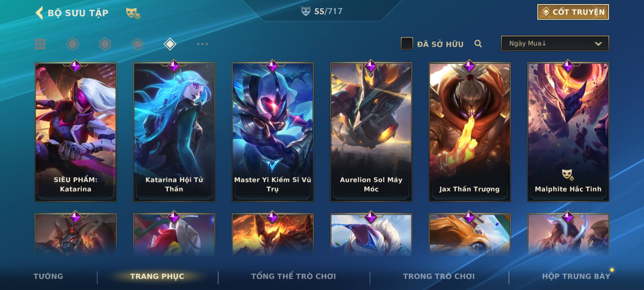Screen dimensions: 644x290
Task: Open the Ngày Mua sort dropdown
Action: pos(555,44)
